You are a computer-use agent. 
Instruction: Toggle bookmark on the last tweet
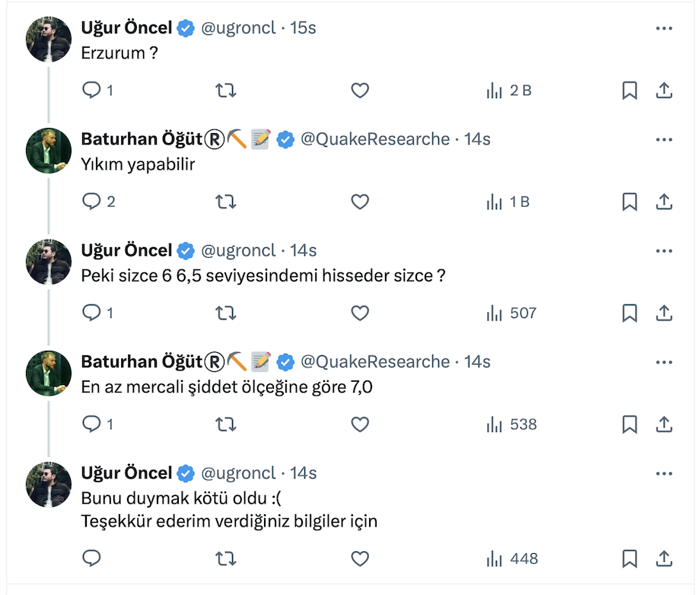pyautogui.click(x=629, y=558)
